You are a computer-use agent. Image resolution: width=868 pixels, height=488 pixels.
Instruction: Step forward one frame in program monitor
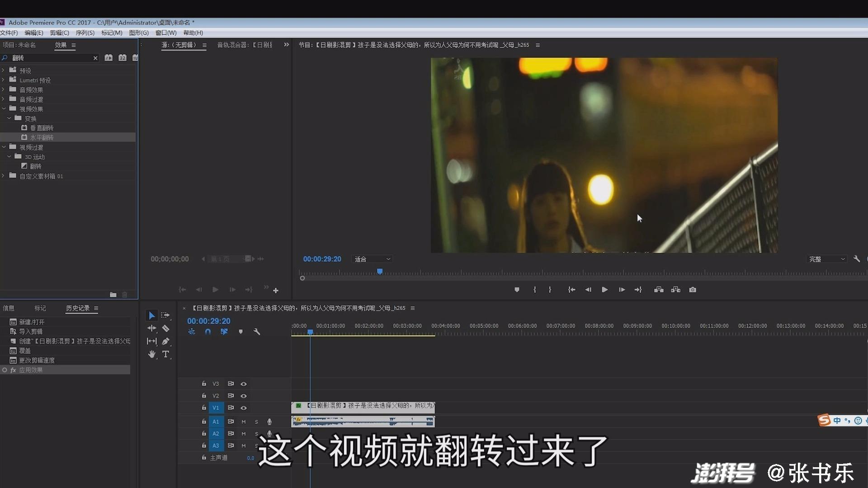622,290
